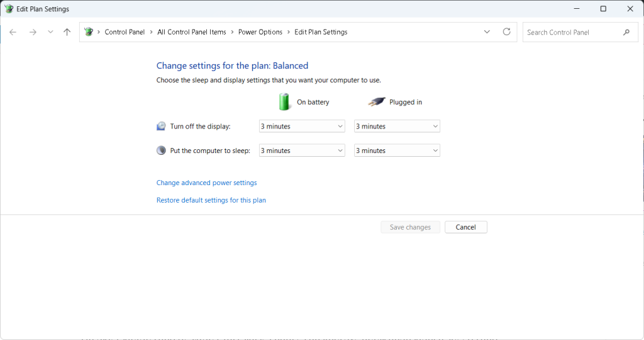This screenshot has height=340, width=644.
Task: Click the Save changes button
Action: (x=410, y=227)
